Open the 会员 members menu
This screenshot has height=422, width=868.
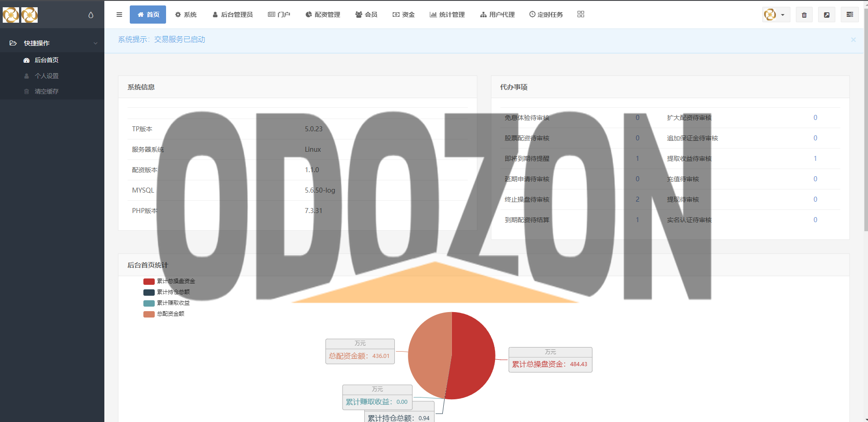click(x=366, y=15)
